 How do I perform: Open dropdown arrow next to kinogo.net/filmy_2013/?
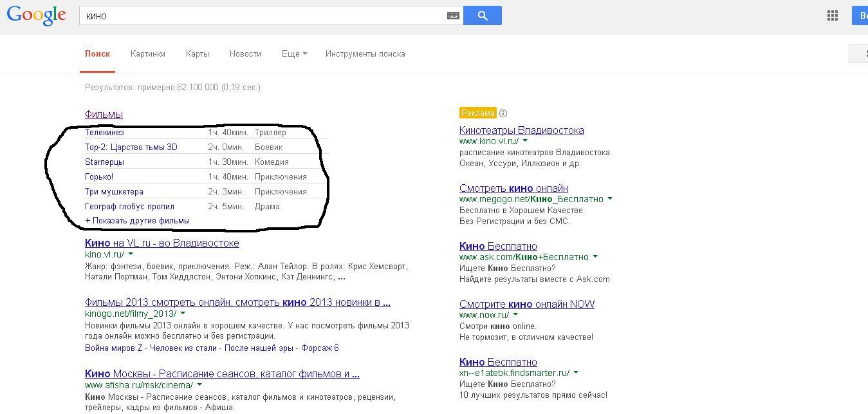[183, 314]
